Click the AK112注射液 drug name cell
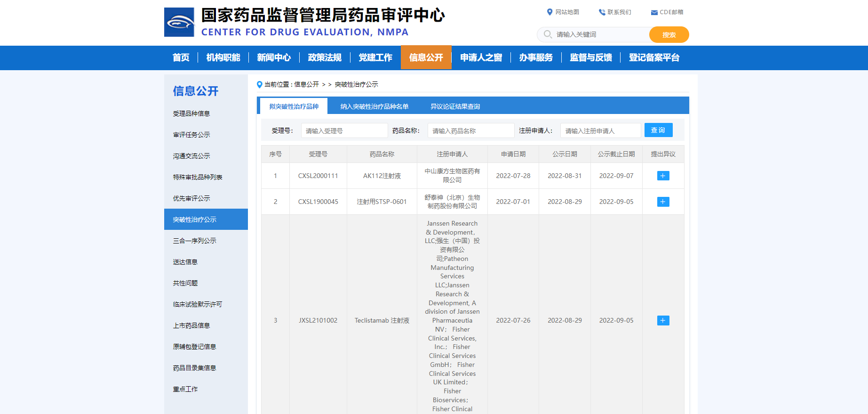Image resolution: width=868 pixels, height=414 pixels. pos(382,176)
